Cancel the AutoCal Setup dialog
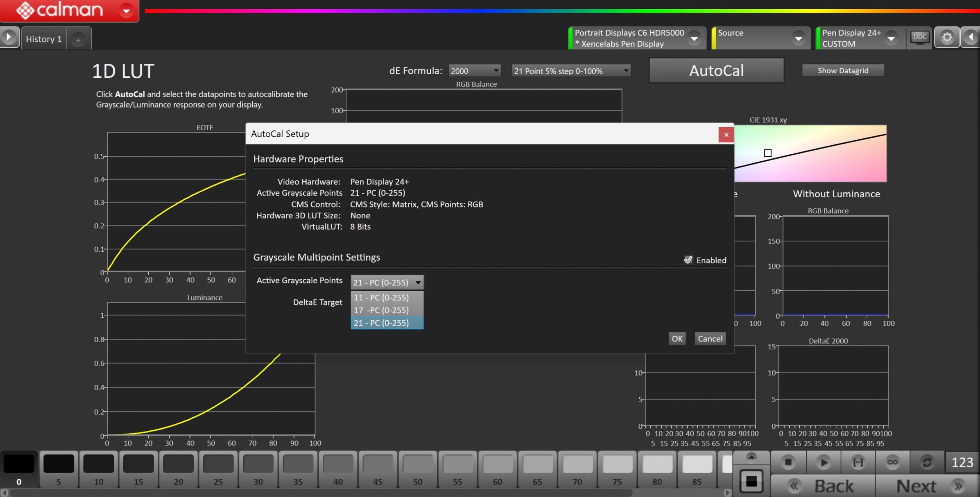 click(x=710, y=338)
